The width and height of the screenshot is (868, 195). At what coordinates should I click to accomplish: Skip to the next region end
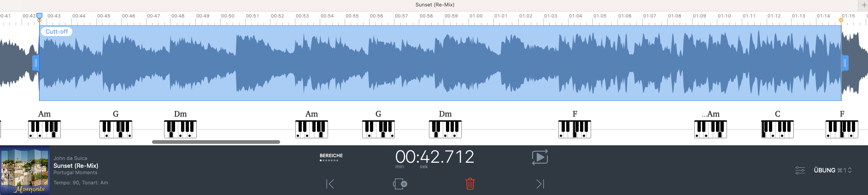[x=540, y=184]
